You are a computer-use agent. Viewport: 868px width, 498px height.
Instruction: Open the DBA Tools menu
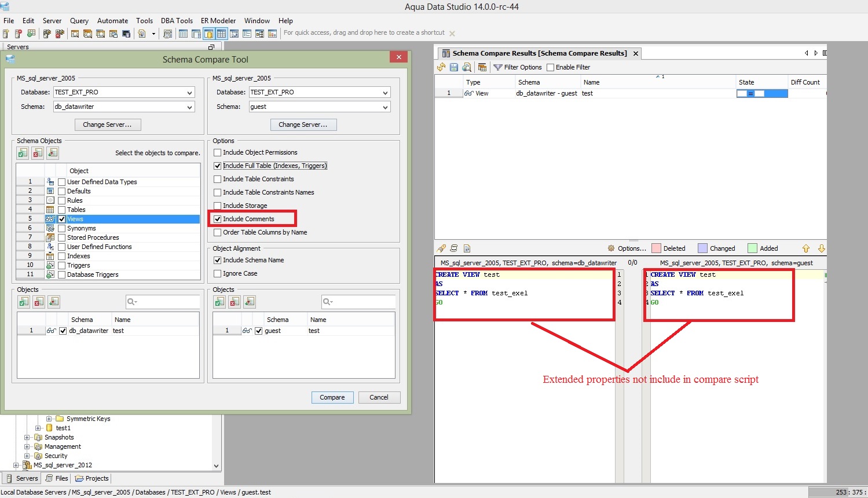click(x=177, y=20)
